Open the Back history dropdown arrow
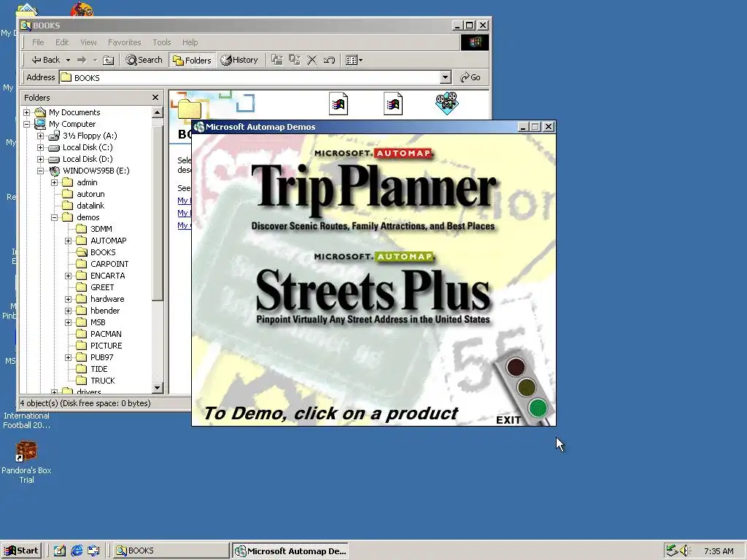 pyautogui.click(x=68, y=60)
